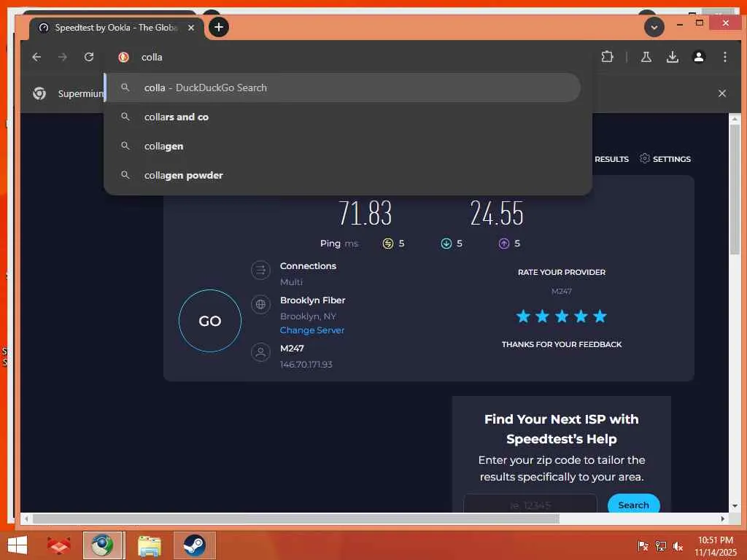
Task: Click the address bar text 'colla'
Action: (x=152, y=57)
